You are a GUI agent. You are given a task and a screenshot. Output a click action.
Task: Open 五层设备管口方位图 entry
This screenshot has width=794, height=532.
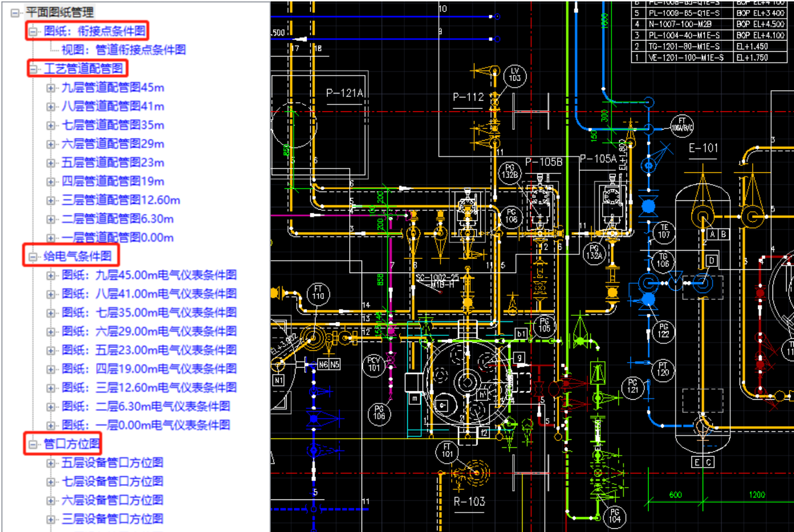click(x=112, y=463)
